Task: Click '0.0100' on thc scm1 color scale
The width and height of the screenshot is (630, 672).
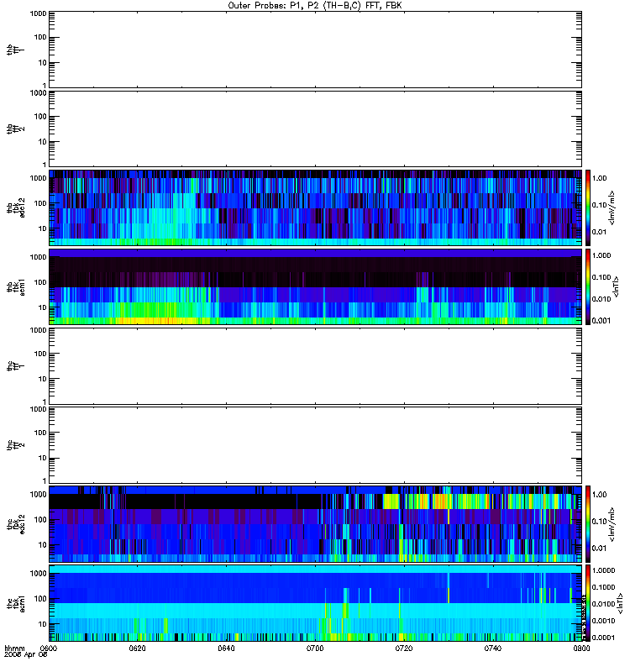Action: coord(603,604)
